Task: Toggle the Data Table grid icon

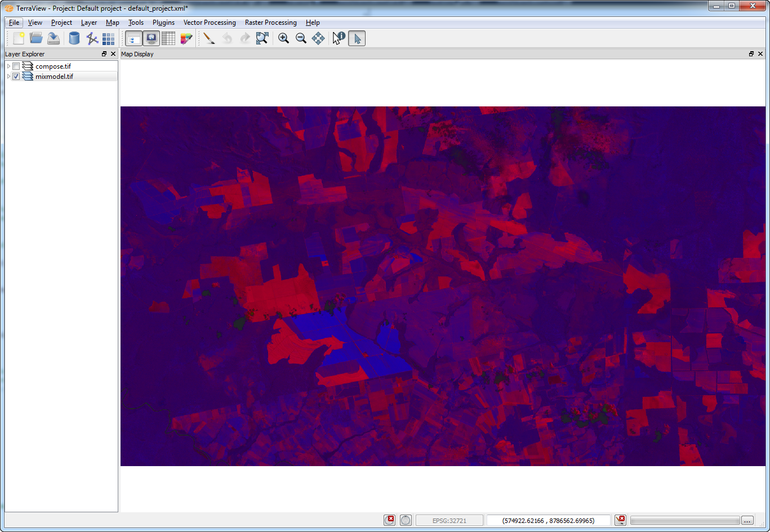Action: tap(168, 38)
